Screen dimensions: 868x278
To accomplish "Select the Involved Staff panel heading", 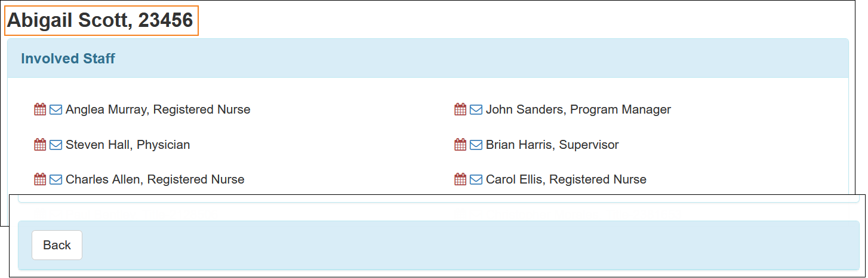I will [x=68, y=59].
